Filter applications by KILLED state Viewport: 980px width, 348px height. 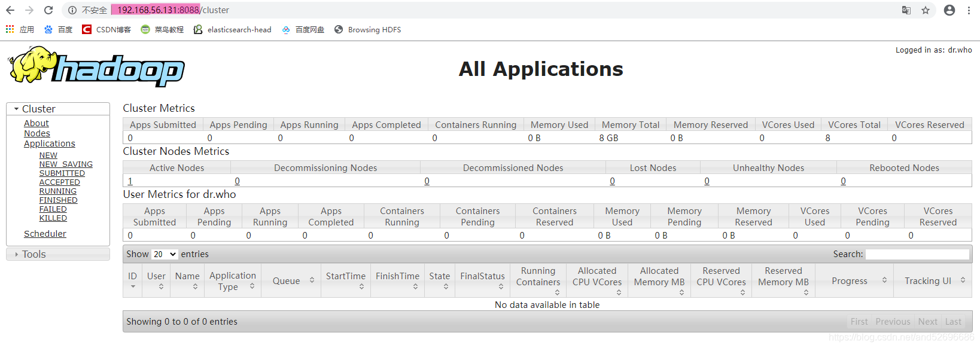point(53,218)
